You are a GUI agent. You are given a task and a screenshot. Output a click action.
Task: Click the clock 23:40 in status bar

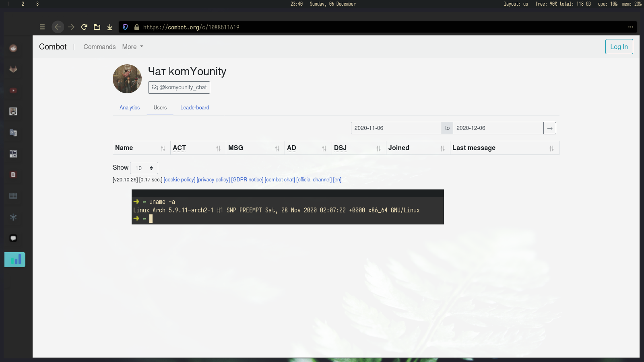(x=297, y=4)
